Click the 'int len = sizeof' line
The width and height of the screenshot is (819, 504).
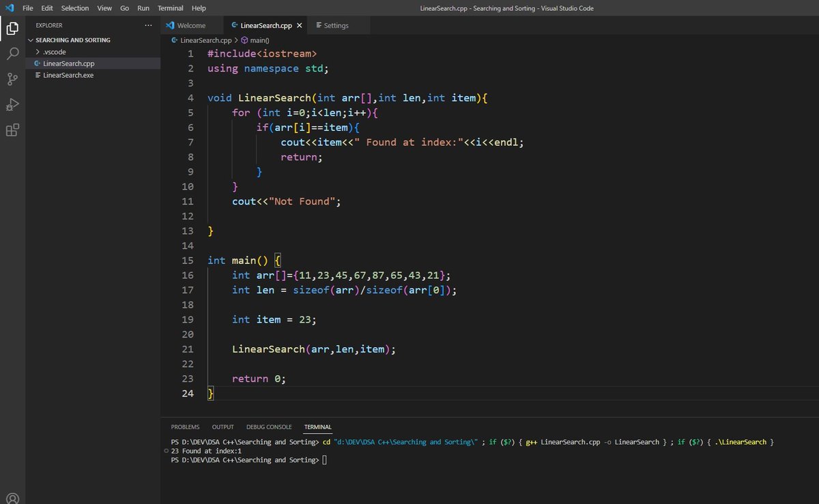[x=344, y=290]
